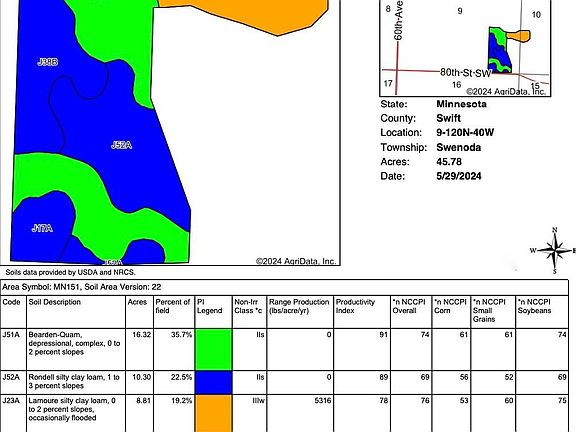The width and height of the screenshot is (576, 432).
Task: Select the orange J23A legend swatch
Action: pos(214,414)
